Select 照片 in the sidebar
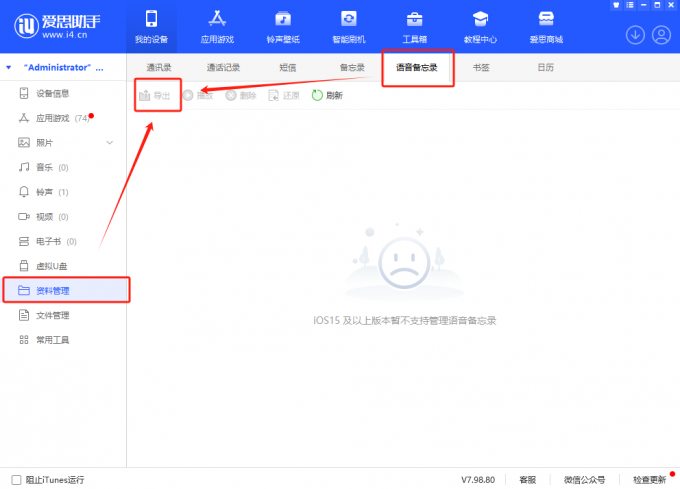 [63, 143]
